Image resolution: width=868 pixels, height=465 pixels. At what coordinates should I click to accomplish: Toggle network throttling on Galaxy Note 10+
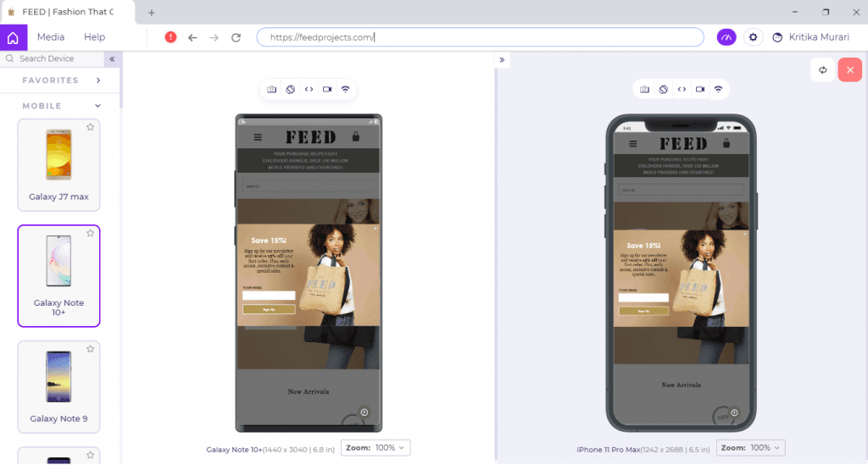(346, 89)
